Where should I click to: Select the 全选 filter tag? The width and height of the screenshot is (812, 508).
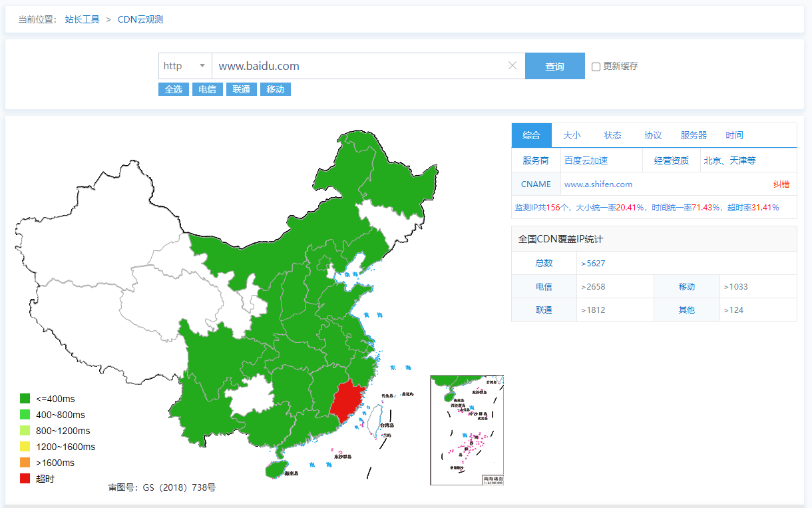174,89
